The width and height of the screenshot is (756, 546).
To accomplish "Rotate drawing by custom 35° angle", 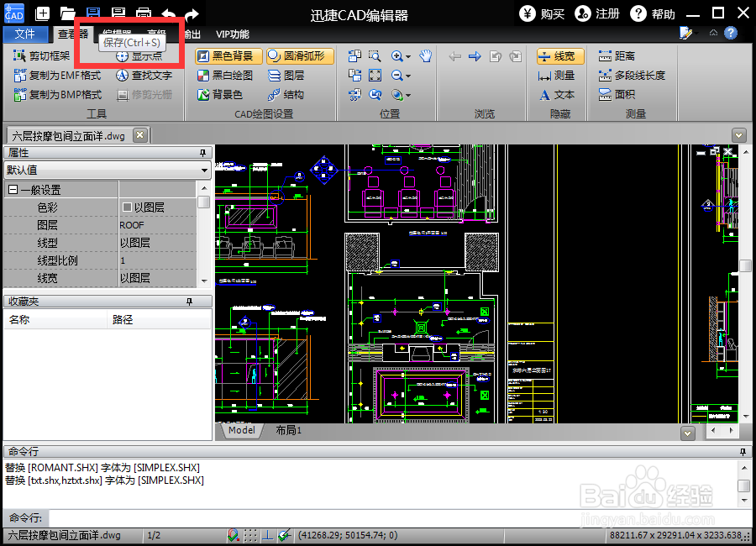I will [x=354, y=95].
